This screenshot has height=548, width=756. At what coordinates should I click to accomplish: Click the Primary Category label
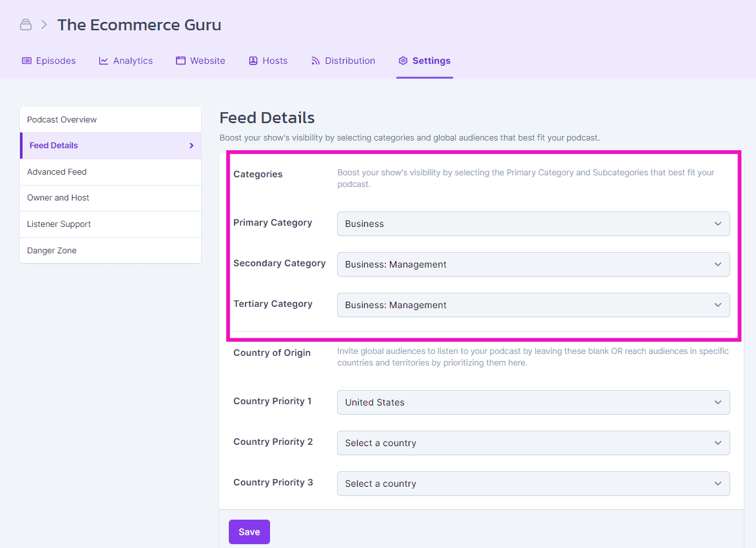tap(273, 222)
